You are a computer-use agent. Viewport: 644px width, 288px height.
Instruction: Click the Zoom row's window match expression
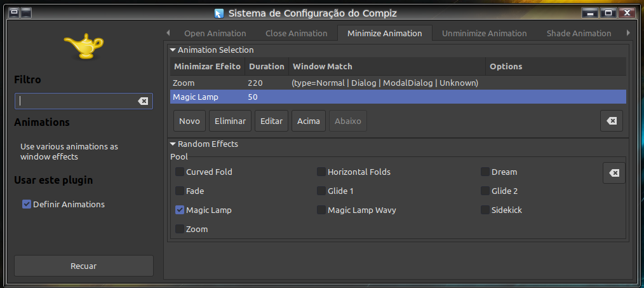point(385,83)
